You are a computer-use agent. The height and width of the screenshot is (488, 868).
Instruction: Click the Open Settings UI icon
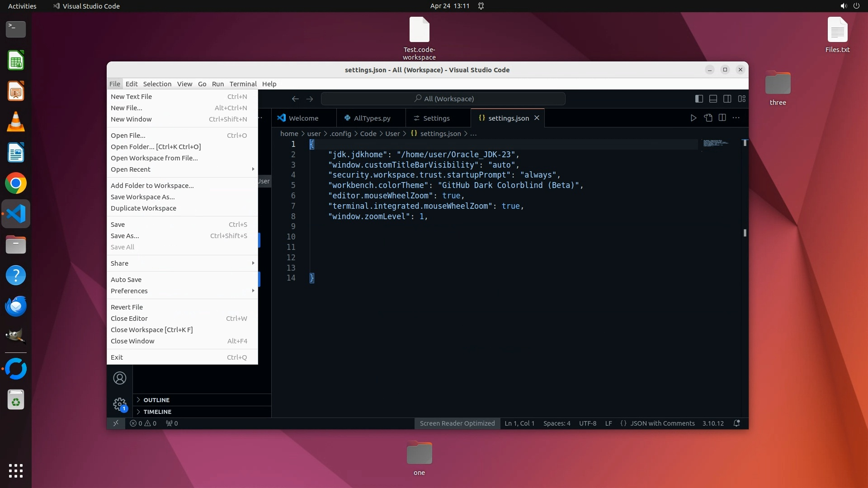(x=708, y=118)
